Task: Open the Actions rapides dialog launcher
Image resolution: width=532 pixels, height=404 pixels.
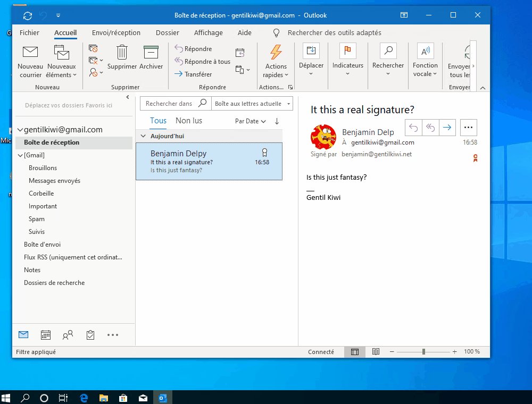Action: coord(290,87)
